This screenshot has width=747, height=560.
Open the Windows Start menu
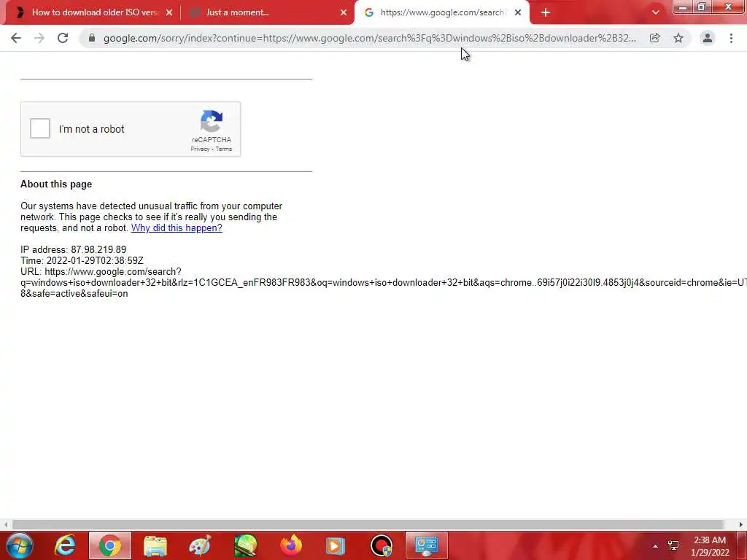20,545
